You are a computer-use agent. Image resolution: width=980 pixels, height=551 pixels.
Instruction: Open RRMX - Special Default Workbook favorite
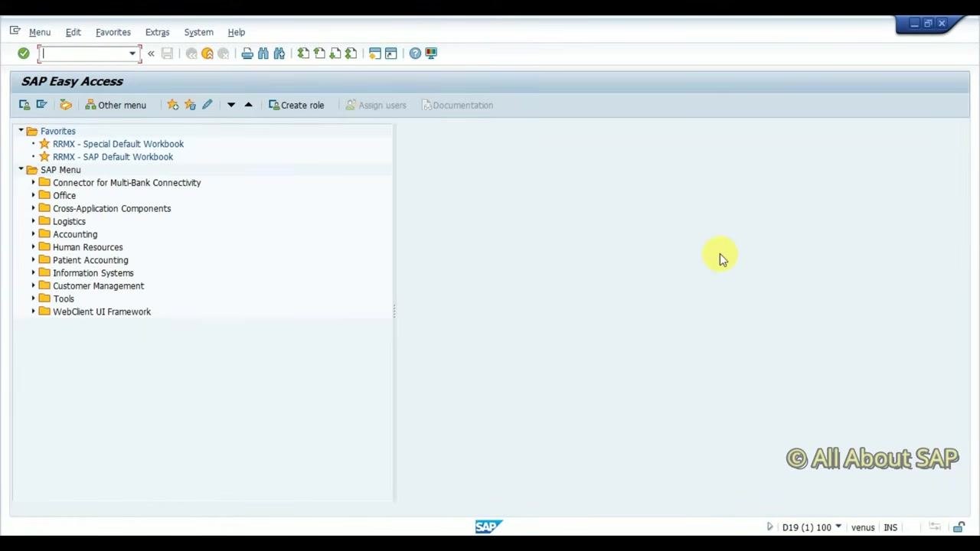pos(118,144)
